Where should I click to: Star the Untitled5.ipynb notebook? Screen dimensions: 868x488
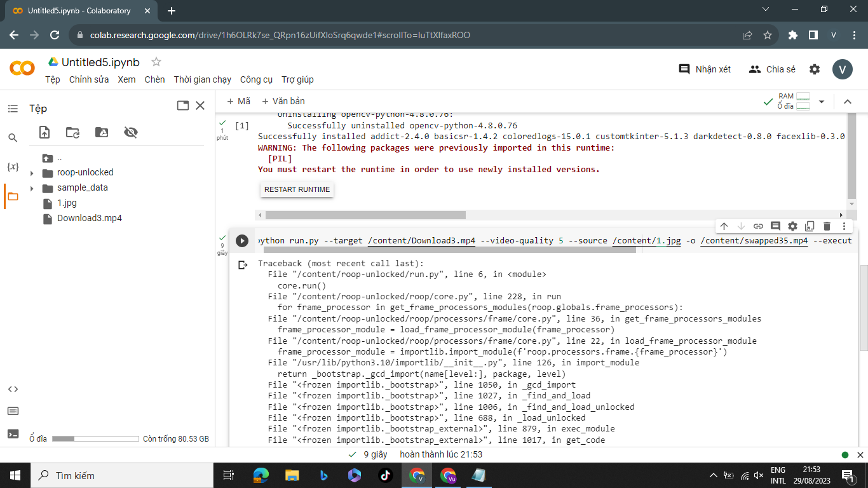click(x=156, y=62)
